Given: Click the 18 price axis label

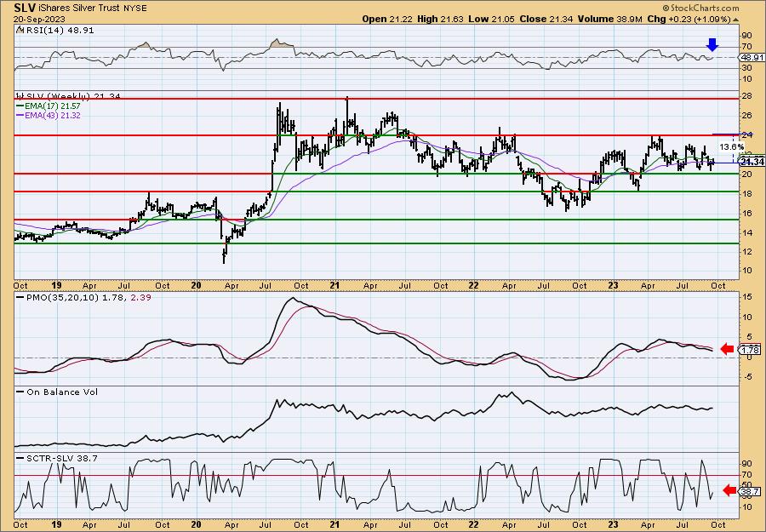Looking at the screenshot, I should point(747,194).
